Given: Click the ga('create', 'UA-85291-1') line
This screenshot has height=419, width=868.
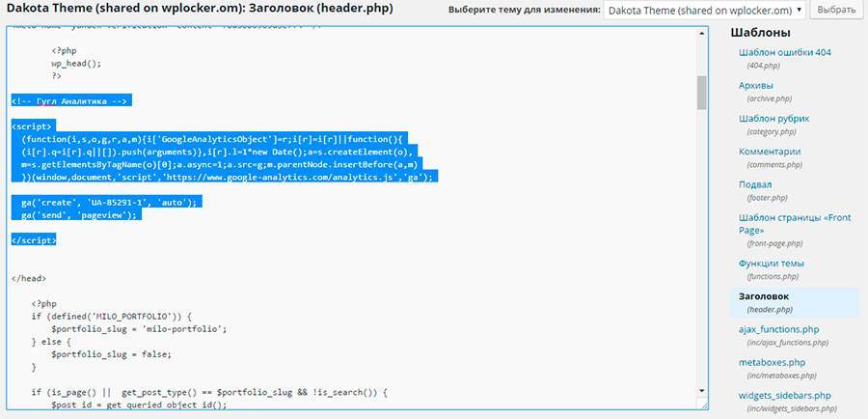Looking at the screenshot, I should click(109, 203).
